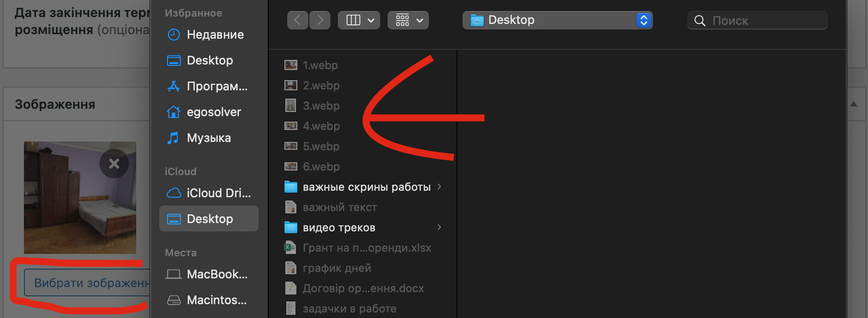Viewport: 868px width, 318px height.
Task: Click the egosolver house icon
Action: point(174,112)
